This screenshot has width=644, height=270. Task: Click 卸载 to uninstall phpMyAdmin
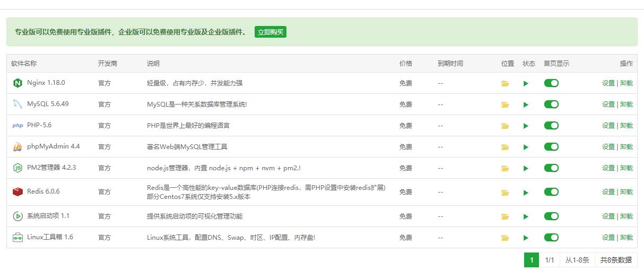pos(626,147)
